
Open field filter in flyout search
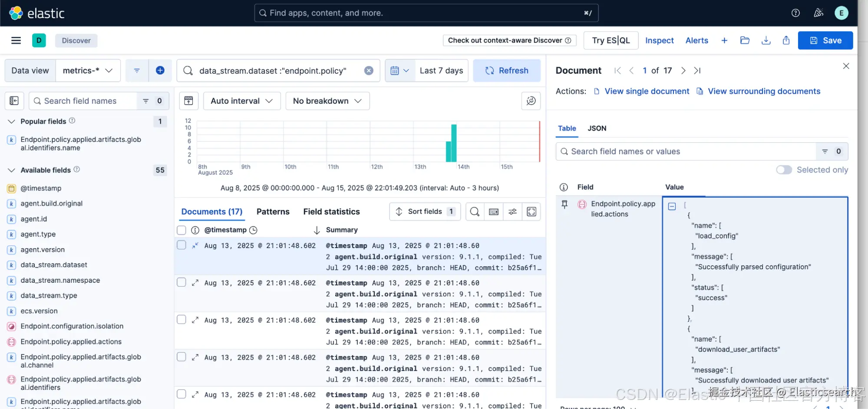(x=832, y=151)
